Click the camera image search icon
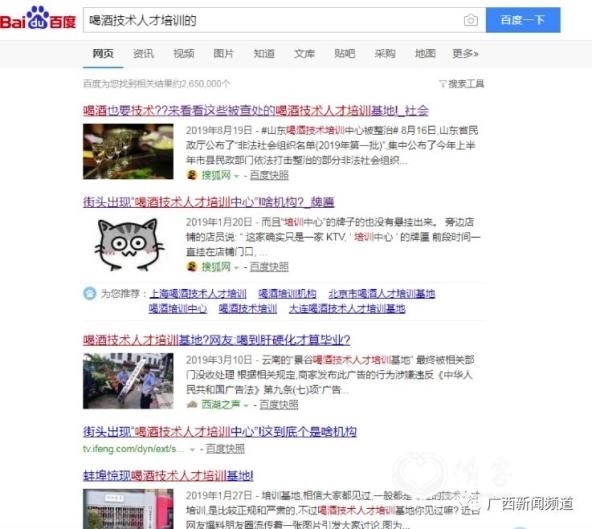Viewport: 592px width, 529px height. click(470, 20)
